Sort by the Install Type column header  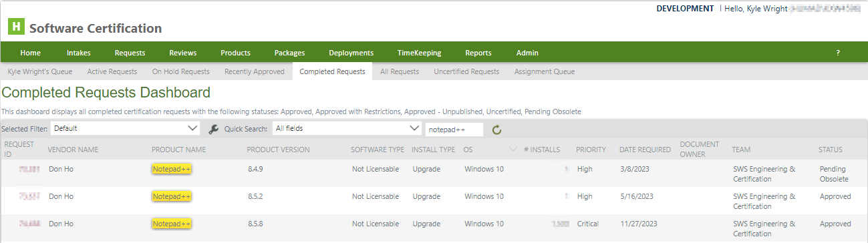point(433,150)
